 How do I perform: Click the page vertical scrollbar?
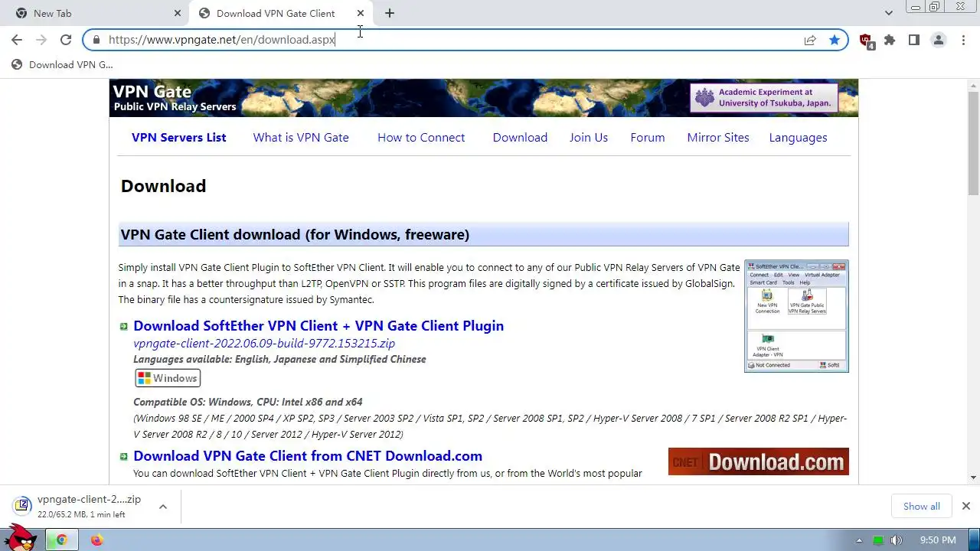[973, 144]
